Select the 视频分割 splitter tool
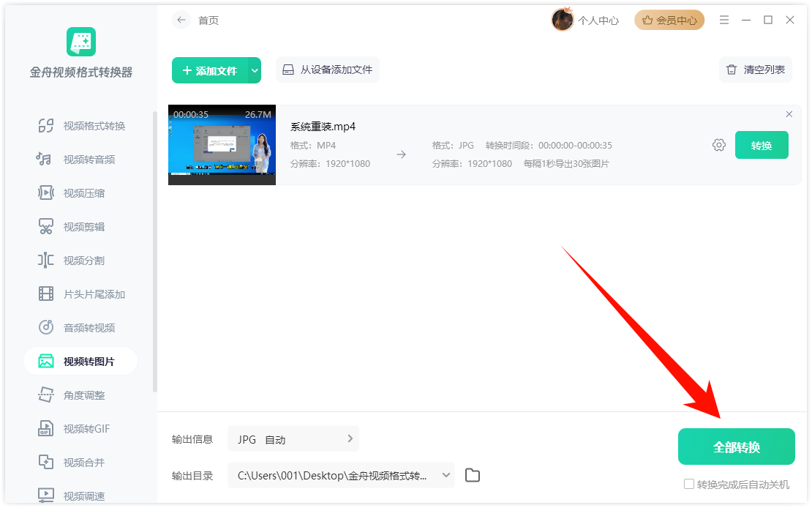This screenshot has width=812, height=508. (x=80, y=260)
